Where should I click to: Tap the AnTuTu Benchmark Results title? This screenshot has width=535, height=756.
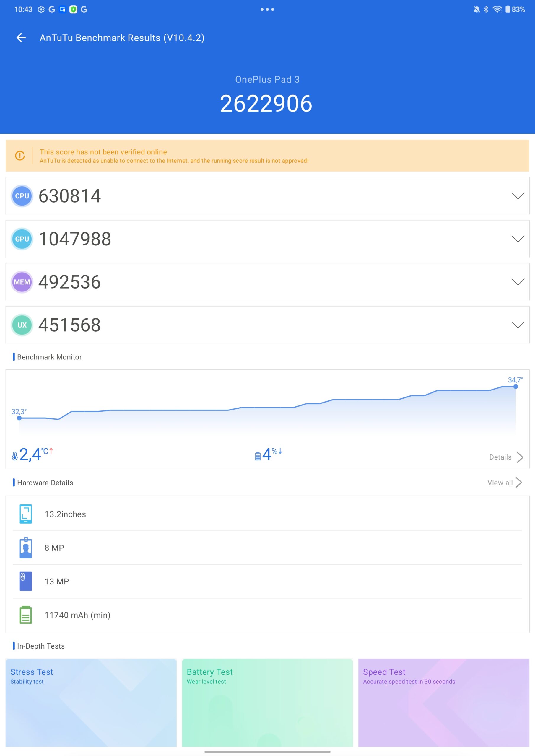click(x=122, y=38)
